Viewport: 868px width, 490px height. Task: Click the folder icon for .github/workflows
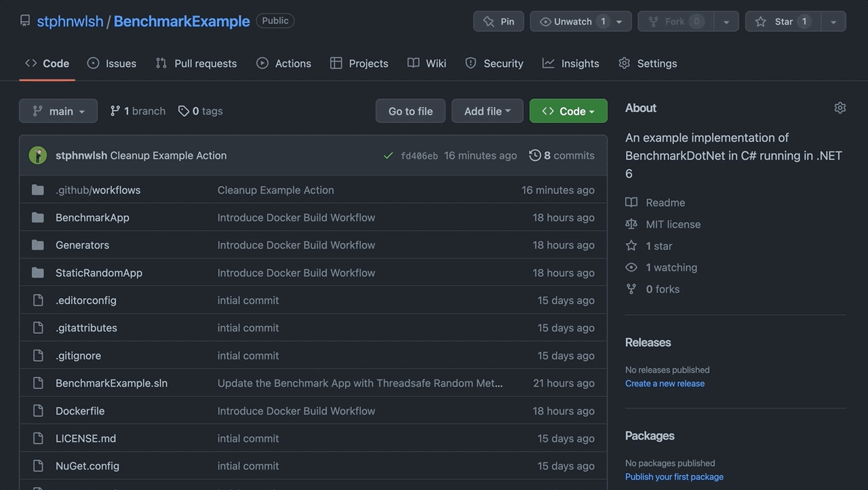click(38, 190)
